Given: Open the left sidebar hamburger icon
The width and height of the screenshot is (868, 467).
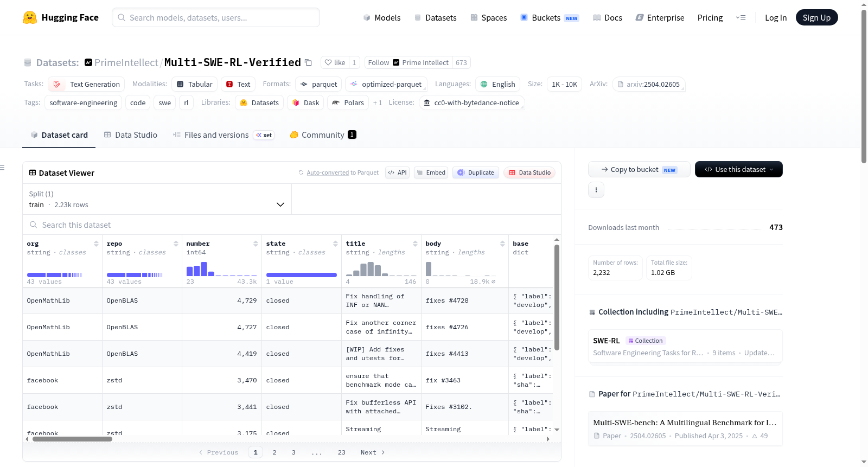Looking at the screenshot, I should coord(3,168).
